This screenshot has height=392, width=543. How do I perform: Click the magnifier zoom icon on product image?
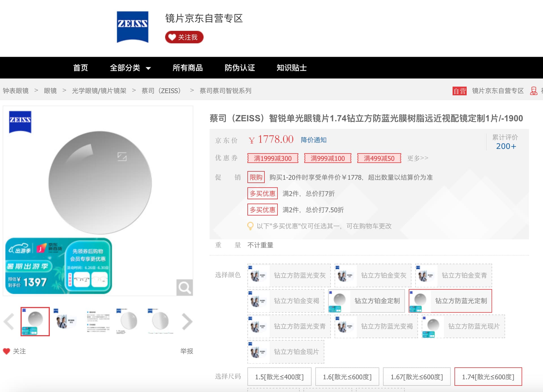(x=184, y=287)
